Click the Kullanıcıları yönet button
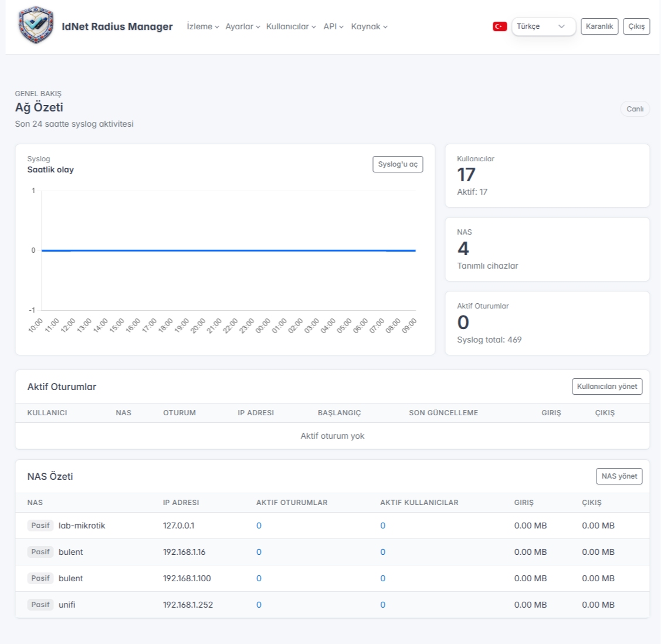The height and width of the screenshot is (644, 661). coord(607,387)
